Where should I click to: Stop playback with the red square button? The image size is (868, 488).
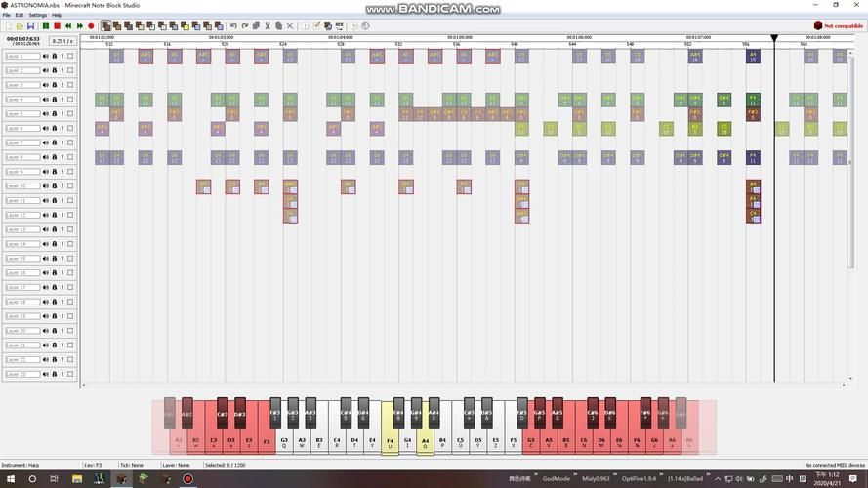pyautogui.click(x=57, y=26)
